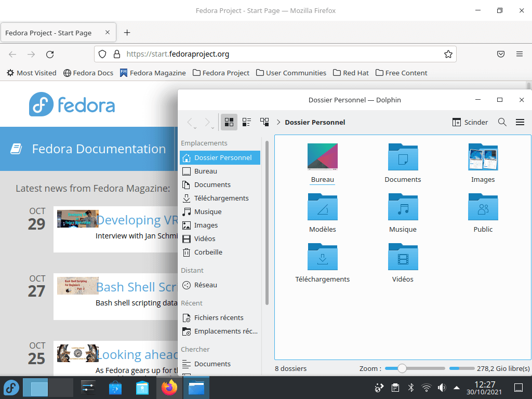This screenshot has width=532, height=399.
Task: Open Images in the Places sidebar
Action: click(x=220, y=225)
